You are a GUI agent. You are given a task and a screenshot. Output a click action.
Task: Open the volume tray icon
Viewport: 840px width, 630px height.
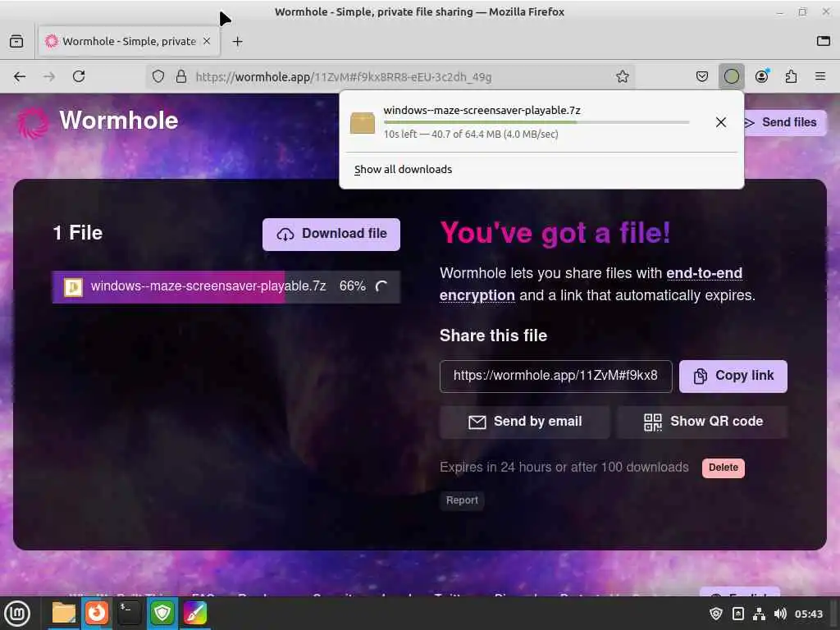coord(780,614)
